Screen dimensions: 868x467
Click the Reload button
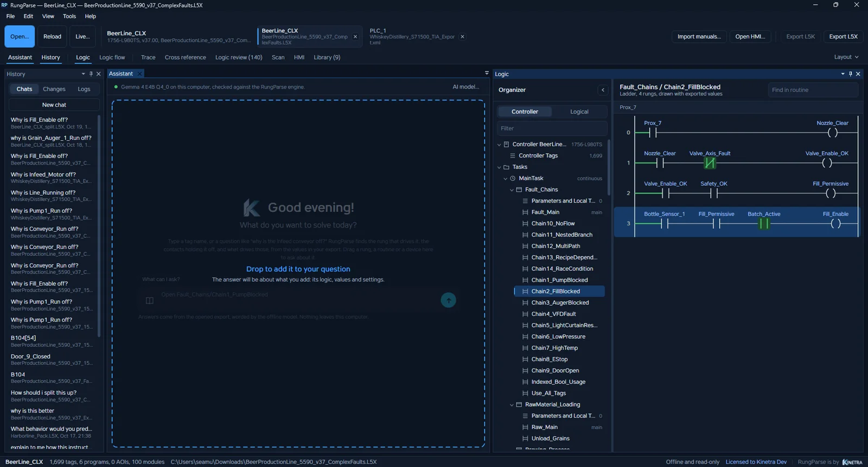(53, 37)
